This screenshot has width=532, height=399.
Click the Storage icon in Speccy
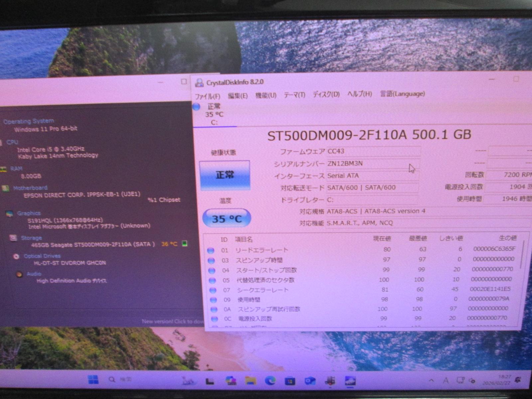coord(13,238)
